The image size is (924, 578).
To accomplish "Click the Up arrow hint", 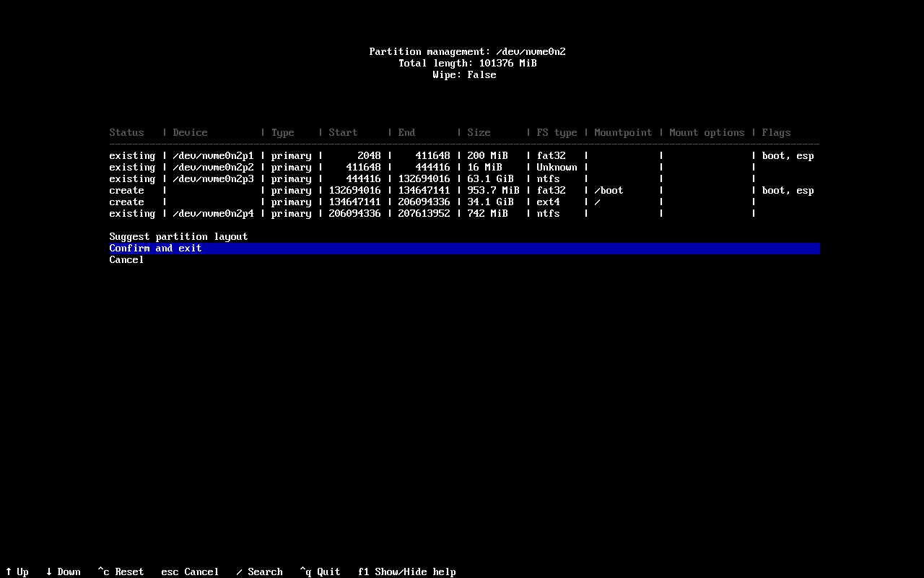I will (17, 572).
